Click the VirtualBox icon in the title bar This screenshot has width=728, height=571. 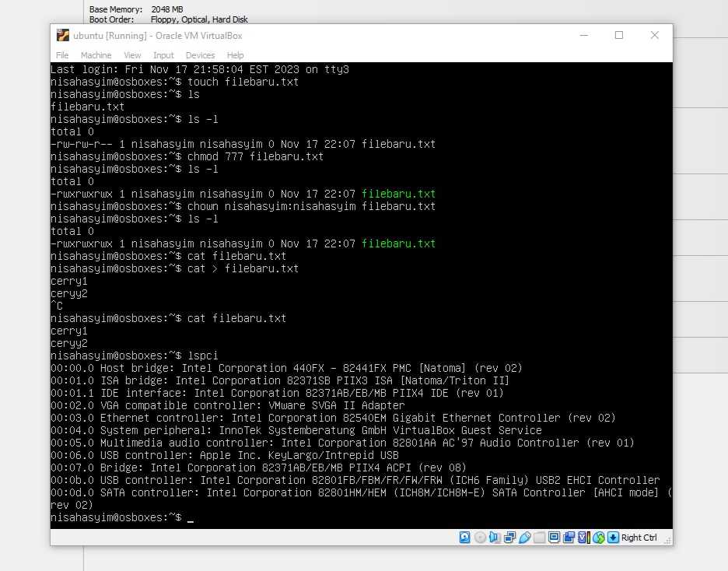click(63, 35)
